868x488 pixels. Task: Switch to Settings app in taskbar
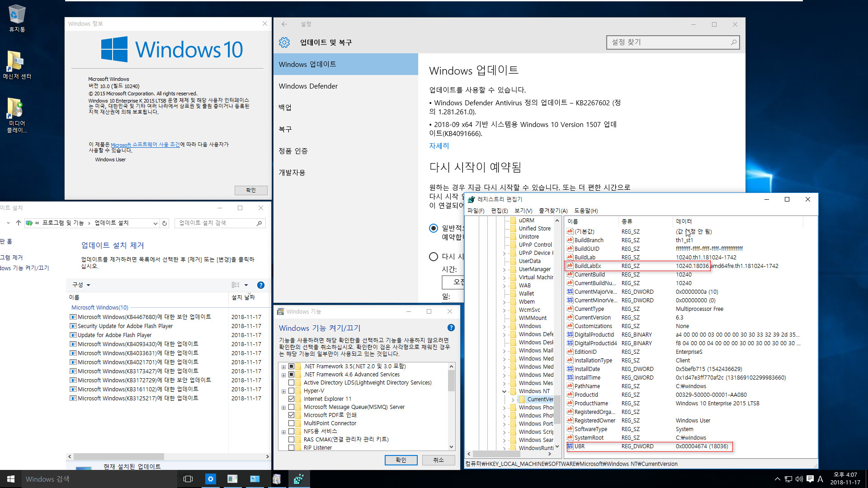[210, 479]
